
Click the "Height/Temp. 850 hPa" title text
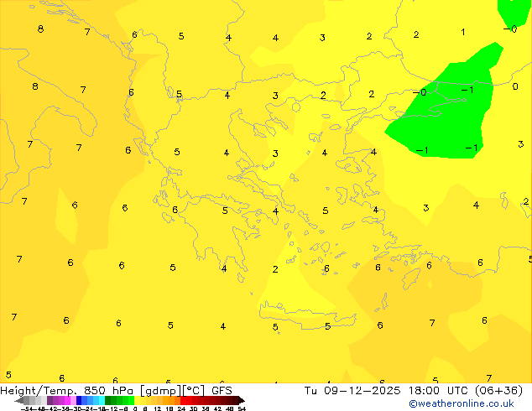[67, 390]
